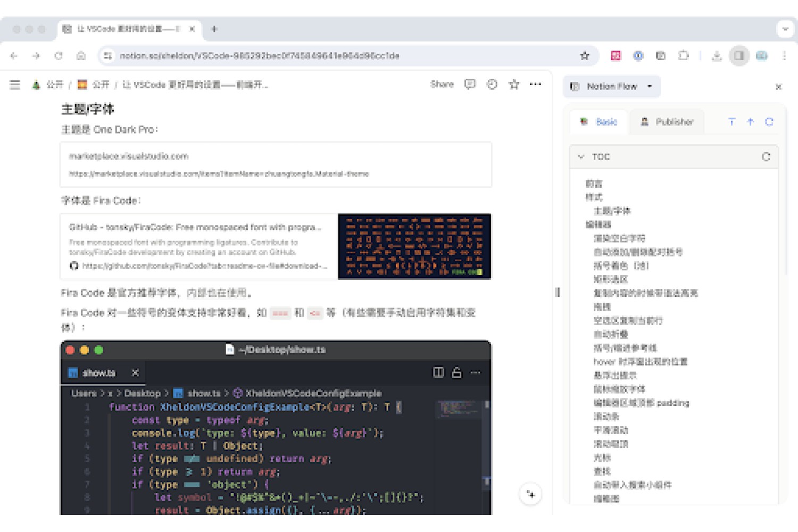Open page comments icon in Notion topbar

click(x=470, y=84)
